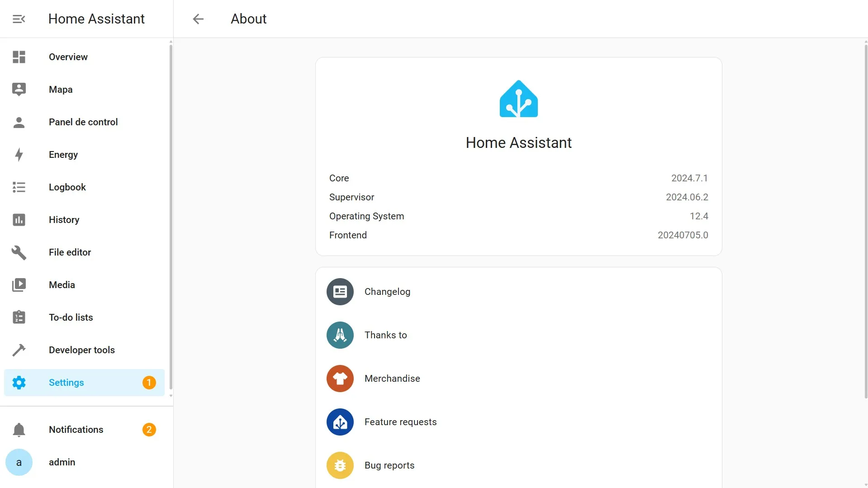Click the Core version 2024.7.1
Viewport: 868px width, 488px height.
(689, 178)
